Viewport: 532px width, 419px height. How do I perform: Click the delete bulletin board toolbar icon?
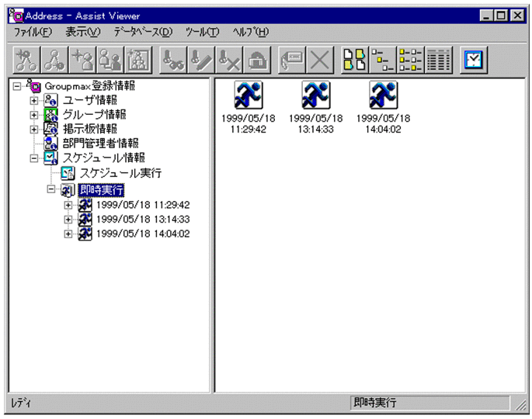point(229,60)
